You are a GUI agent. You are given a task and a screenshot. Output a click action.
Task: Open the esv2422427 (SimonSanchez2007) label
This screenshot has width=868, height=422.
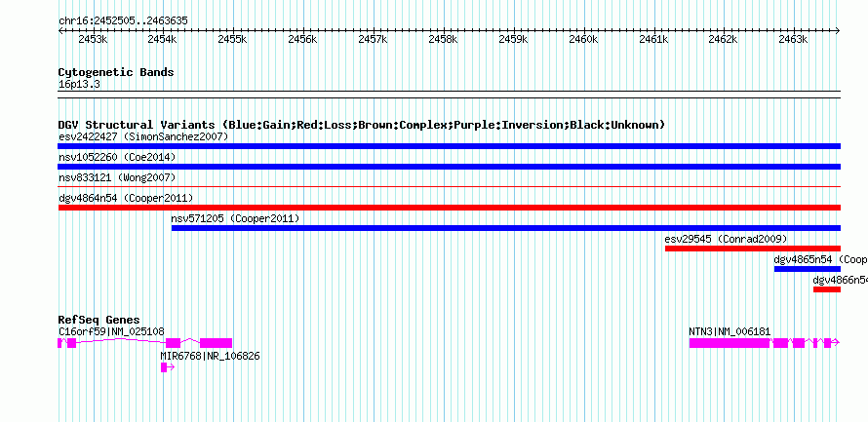(x=143, y=136)
